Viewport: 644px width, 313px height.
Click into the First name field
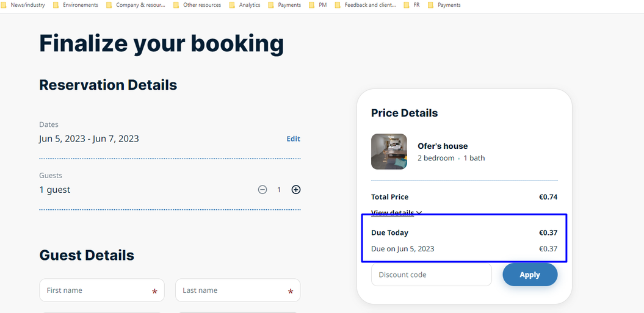click(98, 290)
